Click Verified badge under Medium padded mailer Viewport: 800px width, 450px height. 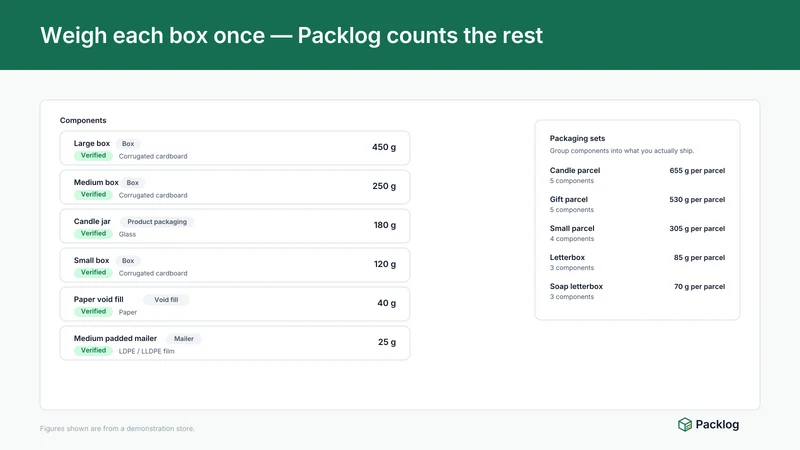(93, 351)
